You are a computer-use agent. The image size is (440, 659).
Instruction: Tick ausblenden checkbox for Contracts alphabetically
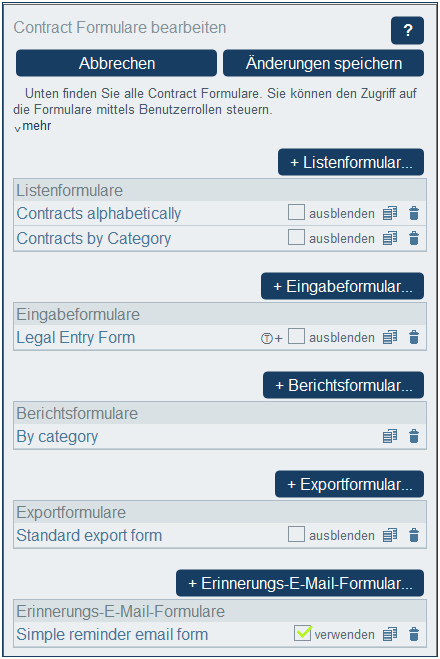click(296, 212)
